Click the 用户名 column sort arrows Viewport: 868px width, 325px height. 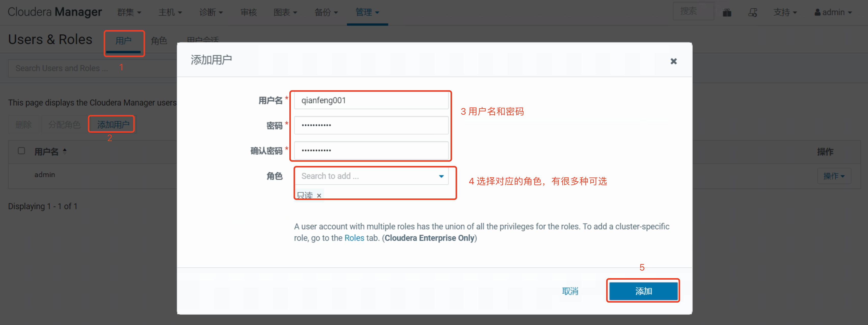point(65,151)
